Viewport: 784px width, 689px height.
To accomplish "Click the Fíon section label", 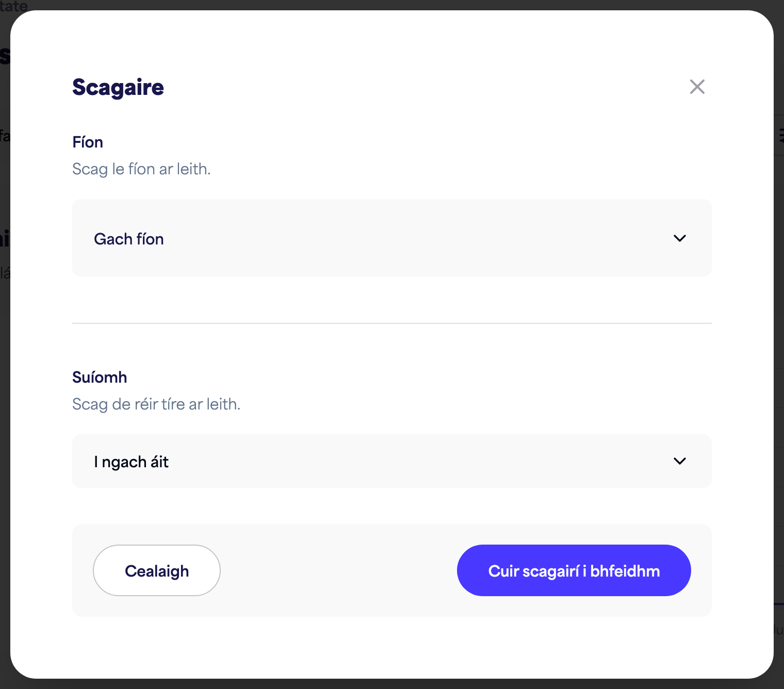I will pyautogui.click(x=88, y=142).
